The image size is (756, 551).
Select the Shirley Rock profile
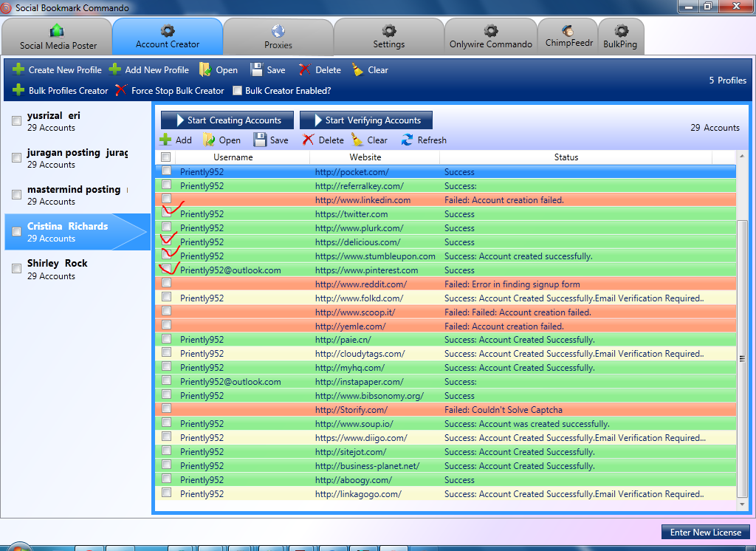pos(77,270)
